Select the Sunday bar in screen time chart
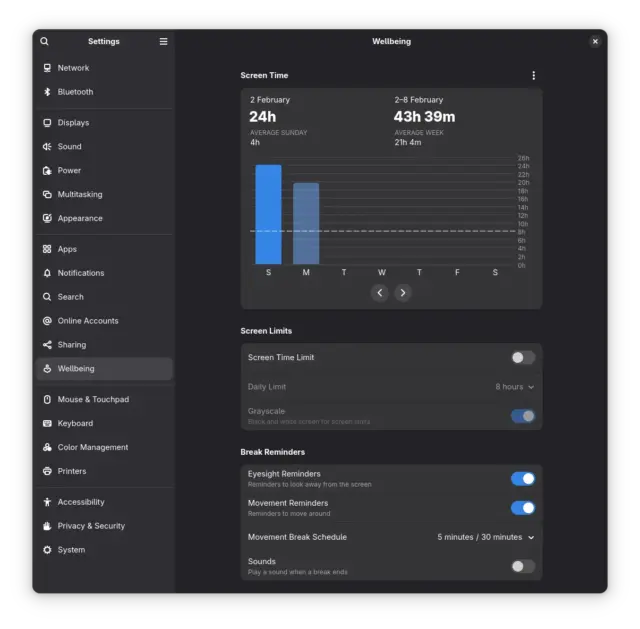Viewport: 640px width, 629px height. tap(268, 214)
